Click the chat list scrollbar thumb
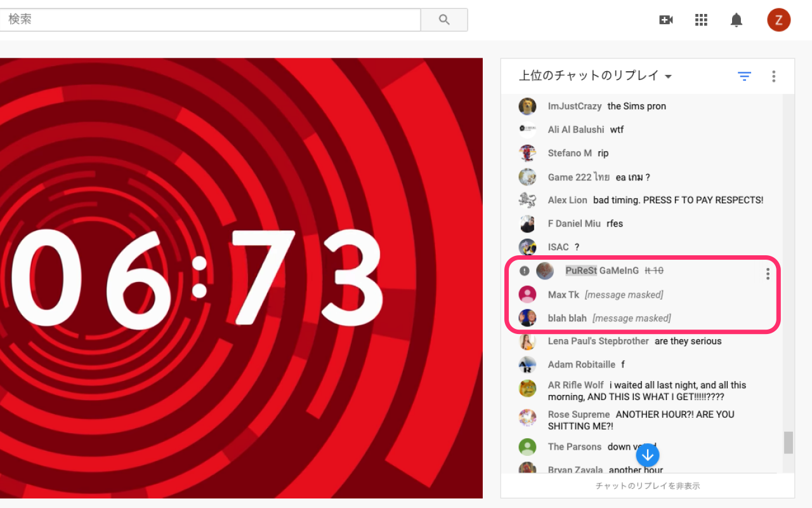The image size is (812, 508). click(x=789, y=443)
